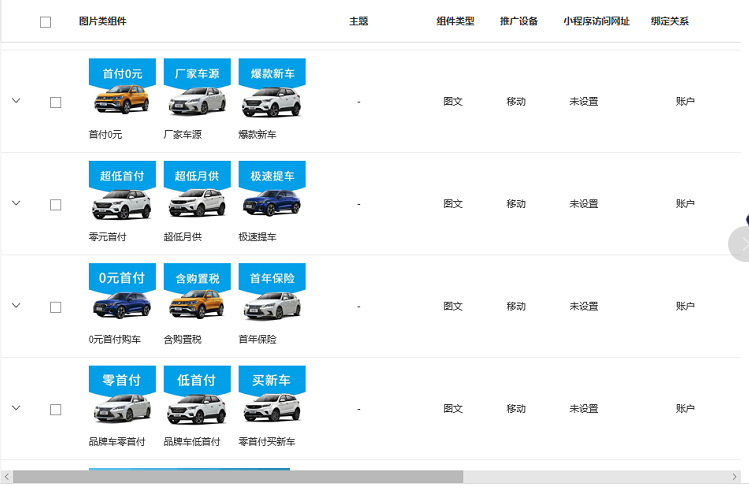Click the 首年保险 car image
The height and width of the screenshot is (488, 749).
coord(271,305)
